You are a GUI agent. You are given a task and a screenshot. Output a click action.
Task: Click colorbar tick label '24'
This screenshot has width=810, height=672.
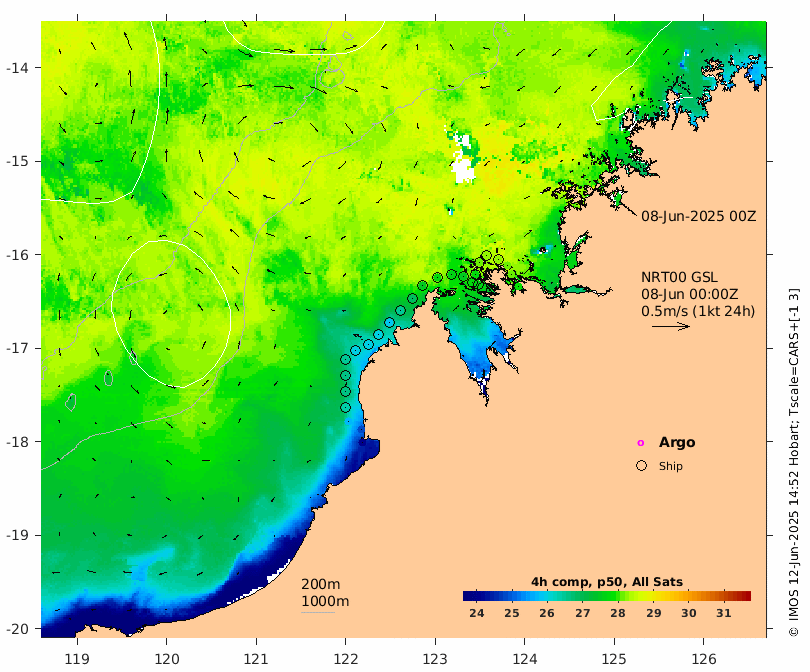click(x=476, y=613)
